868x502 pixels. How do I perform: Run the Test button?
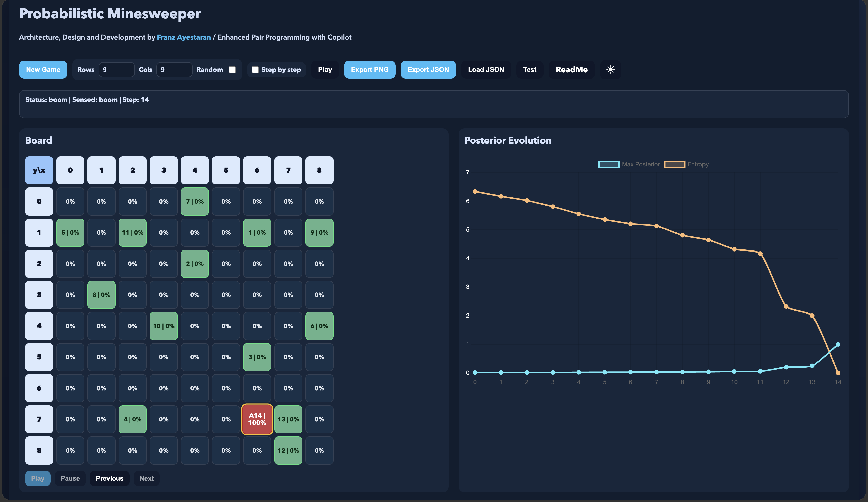(530, 70)
